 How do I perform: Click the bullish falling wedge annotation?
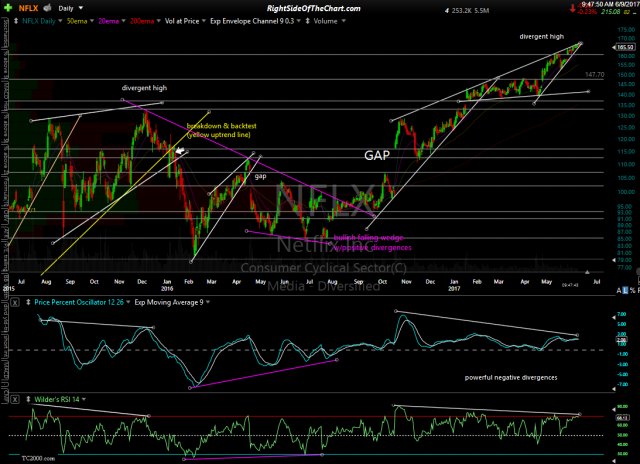tap(372, 243)
